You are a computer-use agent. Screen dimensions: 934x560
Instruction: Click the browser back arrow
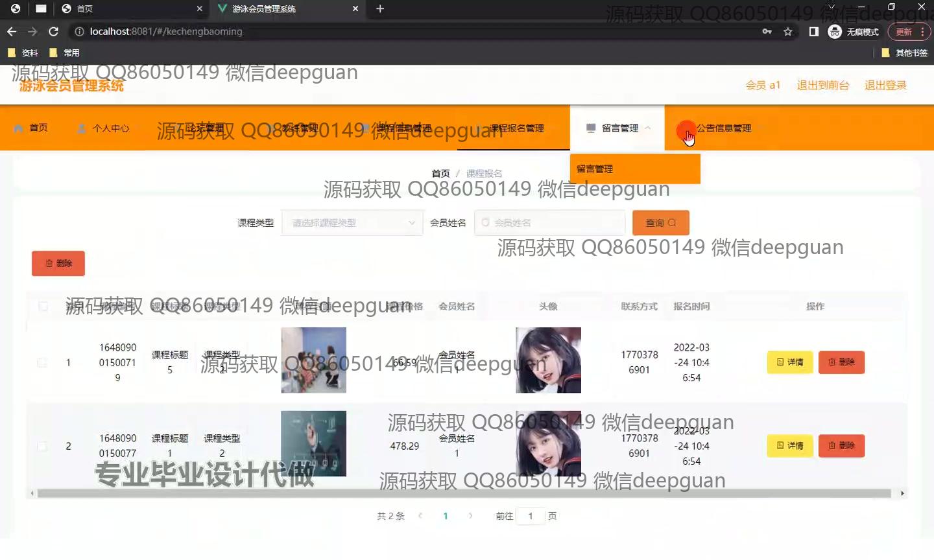point(12,32)
